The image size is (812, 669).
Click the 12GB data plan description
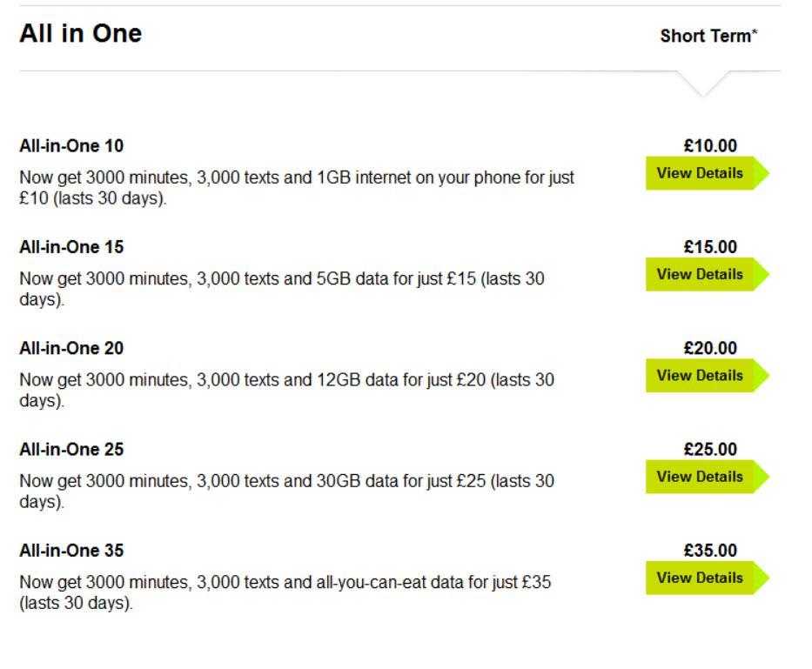coord(287,390)
